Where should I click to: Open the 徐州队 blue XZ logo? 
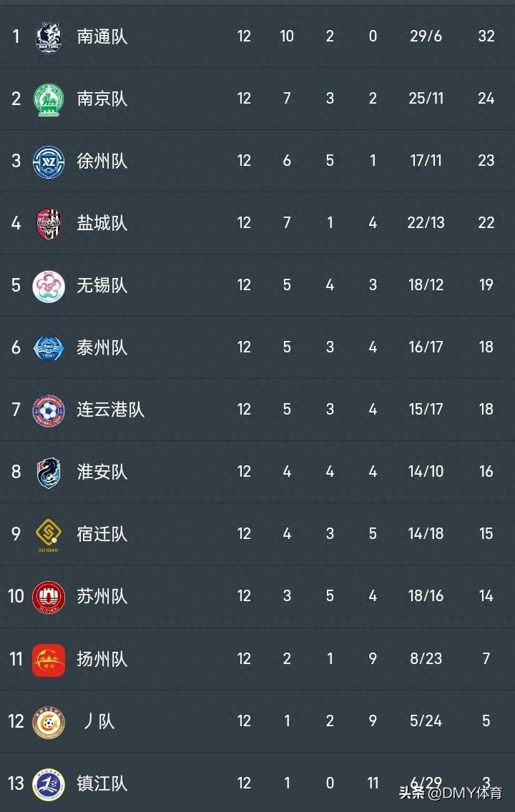(49, 161)
